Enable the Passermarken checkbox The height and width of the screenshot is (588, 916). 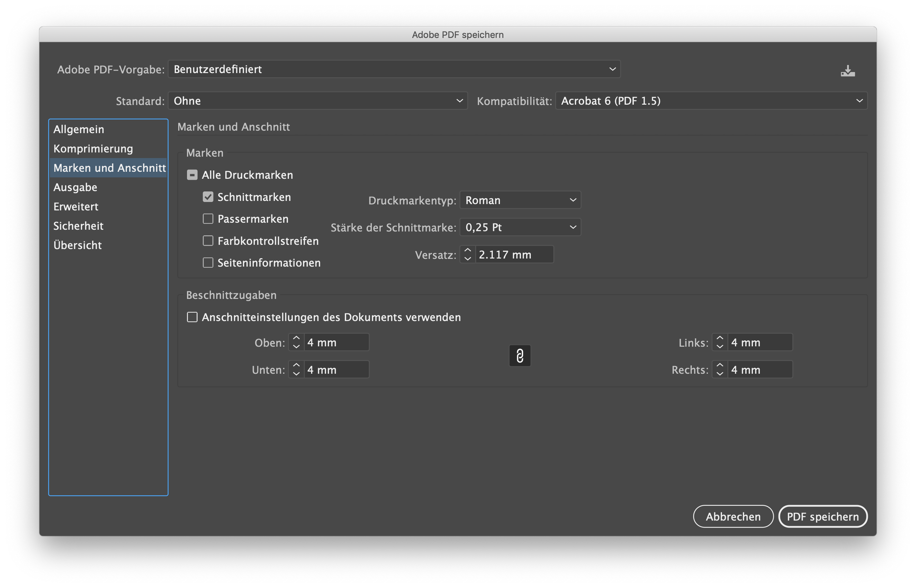click(x=208, y=219)
